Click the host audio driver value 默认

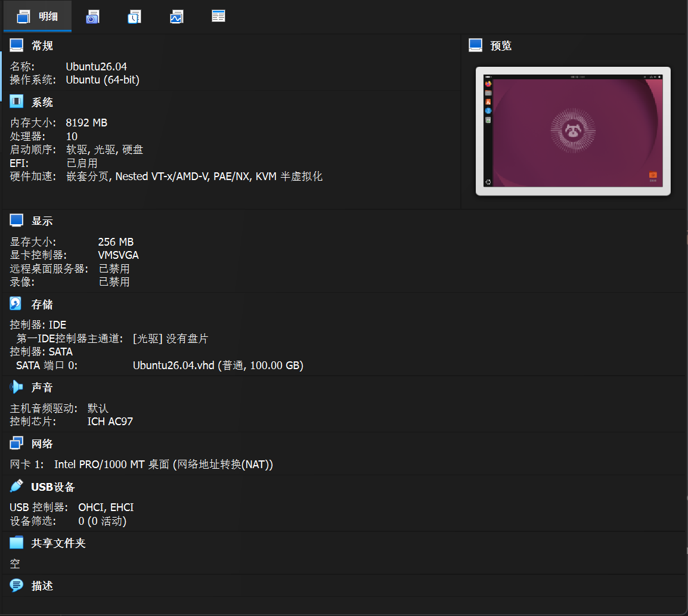point(98,408)
